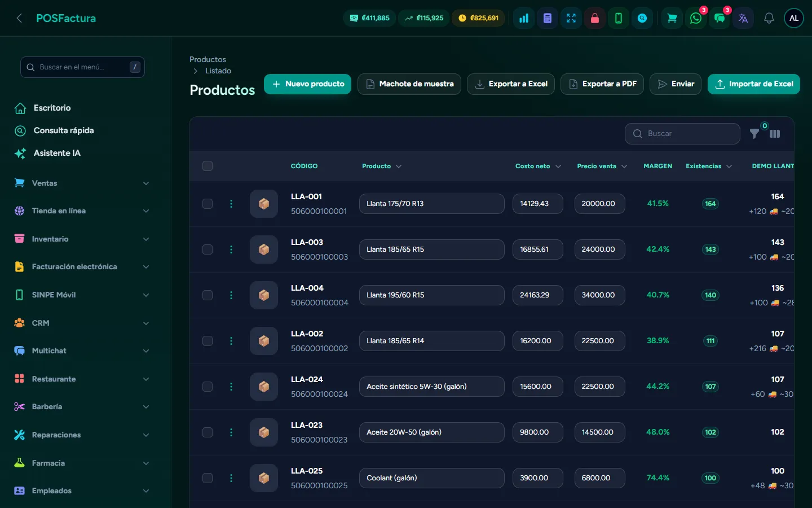812x508 pixels.
Task: Open the AL user avatar menu
Action: click(794, 18)
